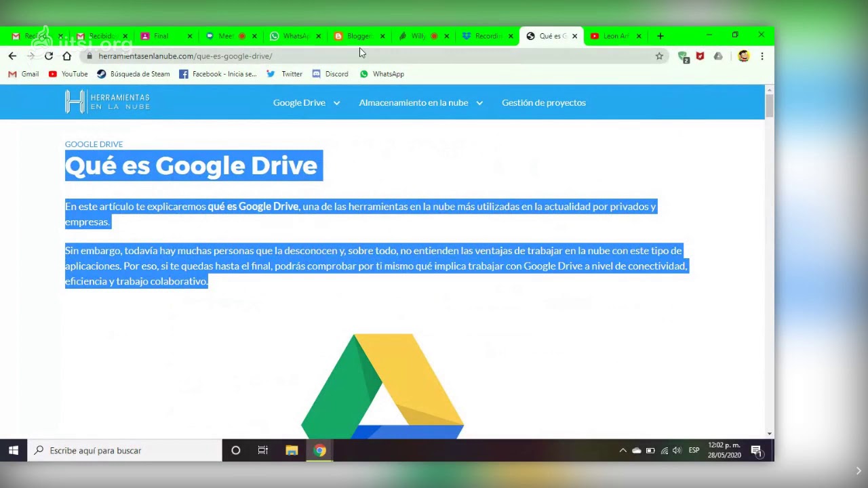This screenshot has height=488, width=868.
Task: Open the Chrome profile avatar
Action: pos(744,56)
